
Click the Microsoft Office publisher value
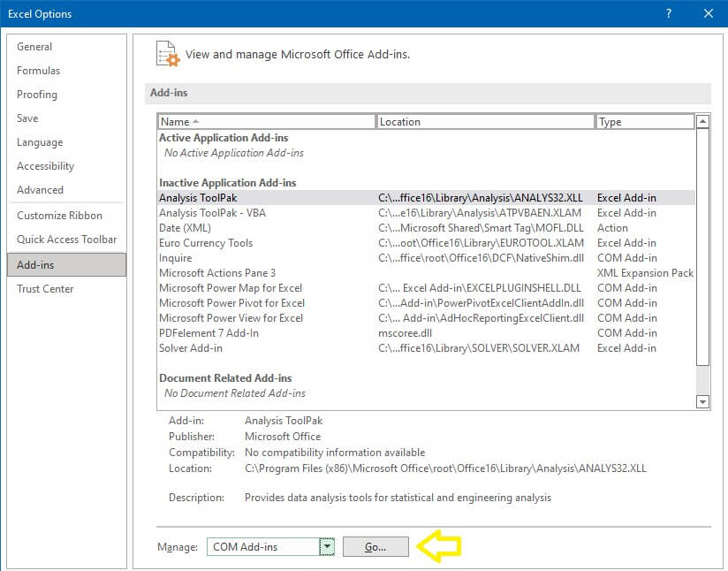[283, 437]
